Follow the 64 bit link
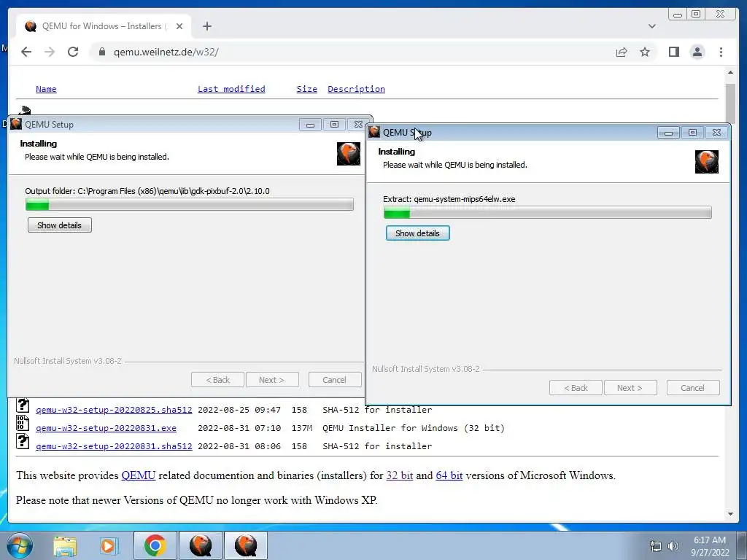The image size is (747, 560). point(449,475)
